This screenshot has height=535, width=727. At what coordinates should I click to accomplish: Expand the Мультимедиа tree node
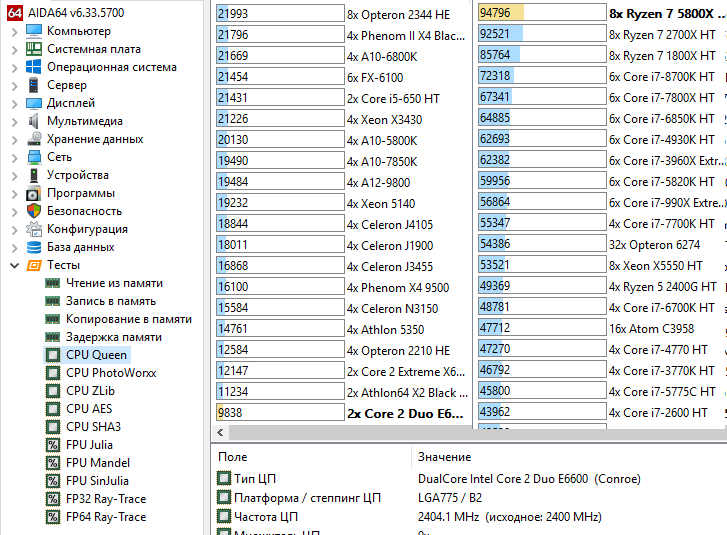pyautogui.click(x=14, y=122)
